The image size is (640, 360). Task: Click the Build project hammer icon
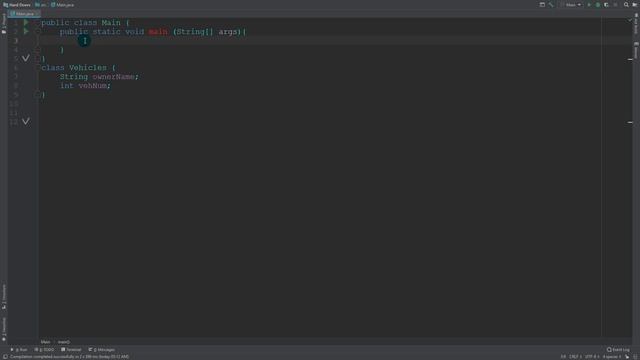[x=551, y=5]
